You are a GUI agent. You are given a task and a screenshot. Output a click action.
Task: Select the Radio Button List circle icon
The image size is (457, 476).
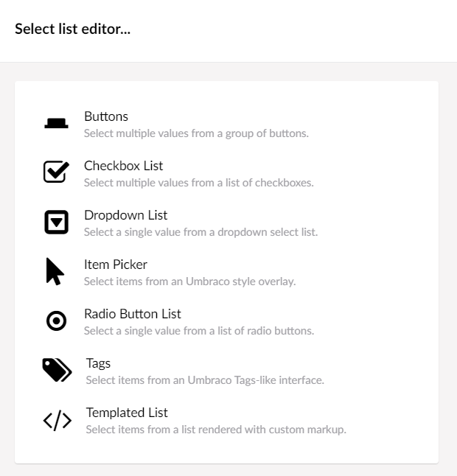[x=56, y=321]
